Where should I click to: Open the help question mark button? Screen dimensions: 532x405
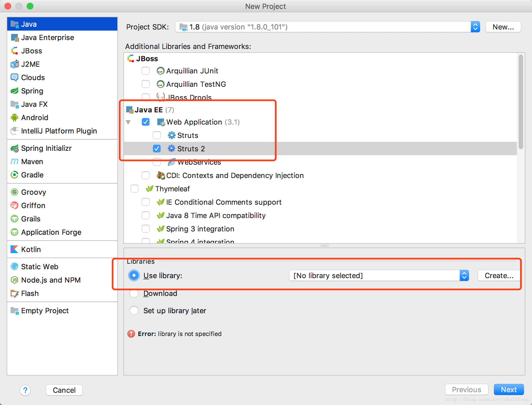(25, 390)
